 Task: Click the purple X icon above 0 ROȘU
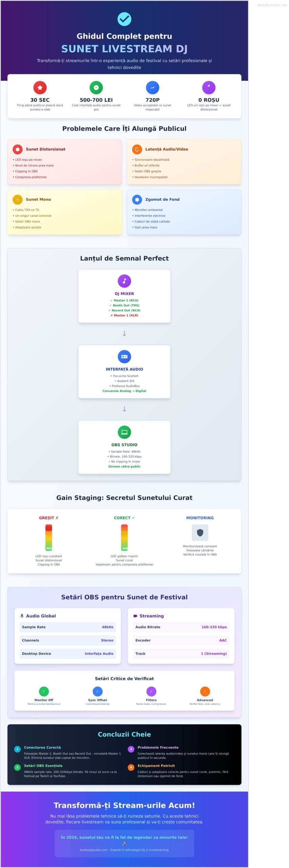click(x=209, y=87)
